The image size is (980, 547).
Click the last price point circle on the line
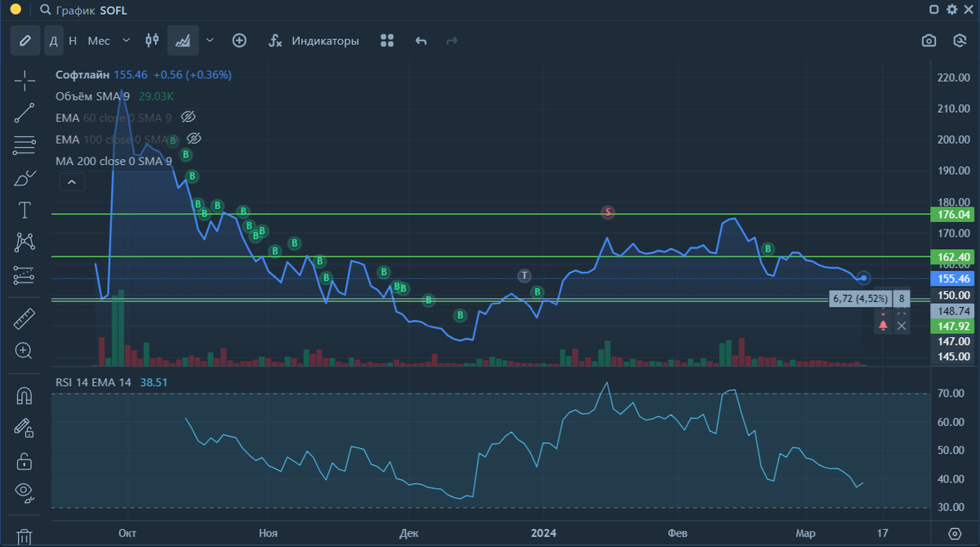(x=864, y=278)
